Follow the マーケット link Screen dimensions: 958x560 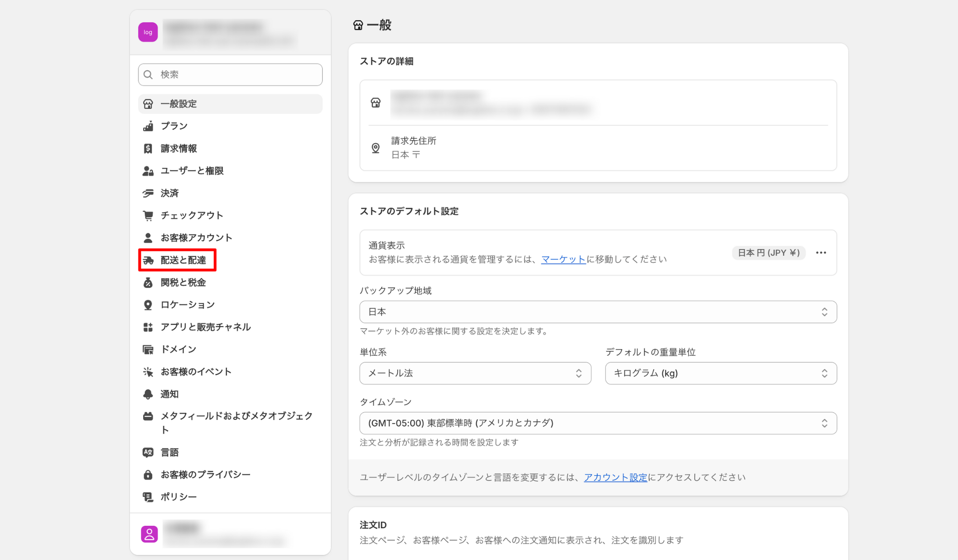[x=563, y=259]
